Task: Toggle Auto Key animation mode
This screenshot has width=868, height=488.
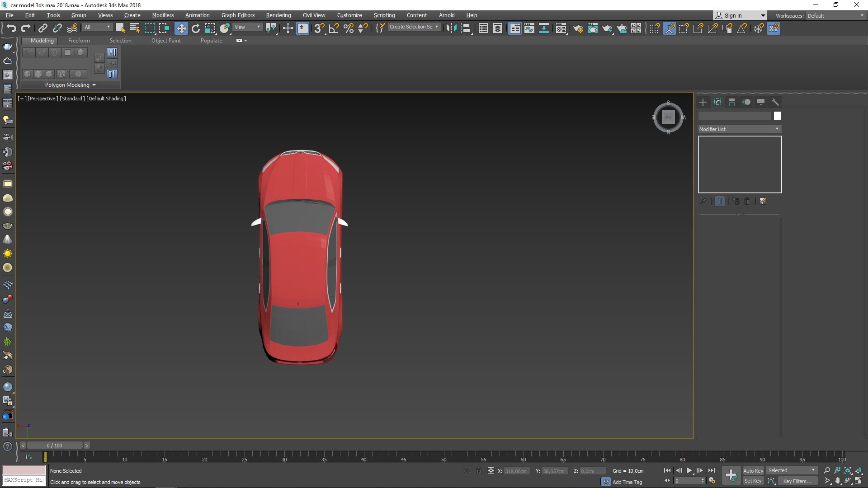Action: click(753, 471)
